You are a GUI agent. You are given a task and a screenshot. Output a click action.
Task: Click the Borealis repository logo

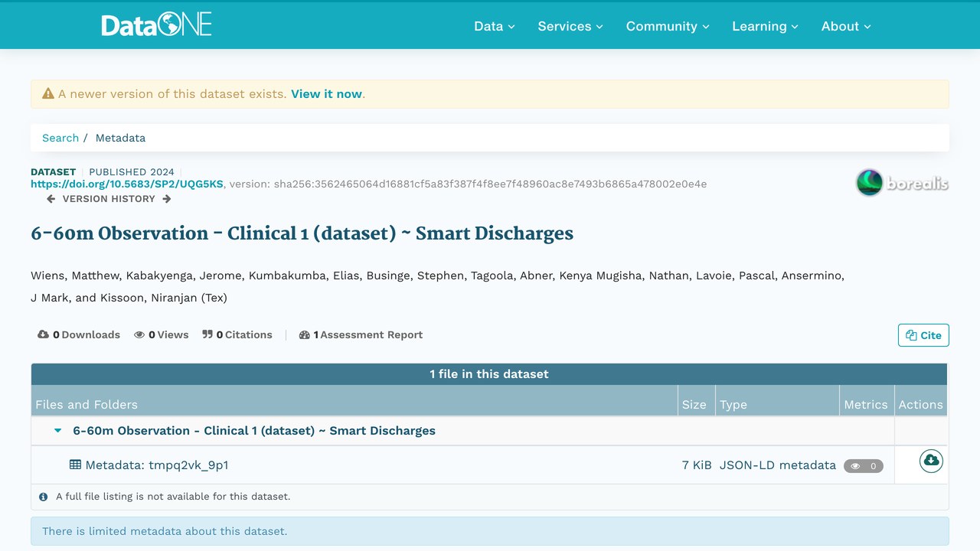click(x=902, y=183)
